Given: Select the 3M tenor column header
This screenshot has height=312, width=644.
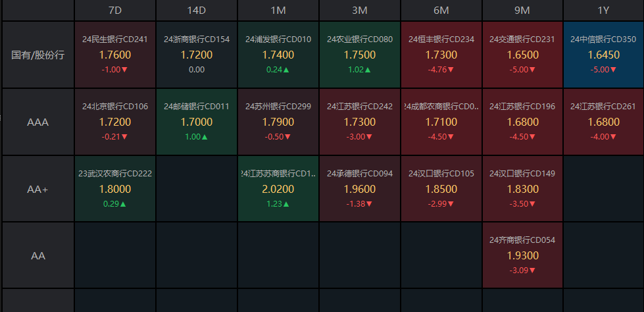Looking at the screenshot, I should (360, 11).
